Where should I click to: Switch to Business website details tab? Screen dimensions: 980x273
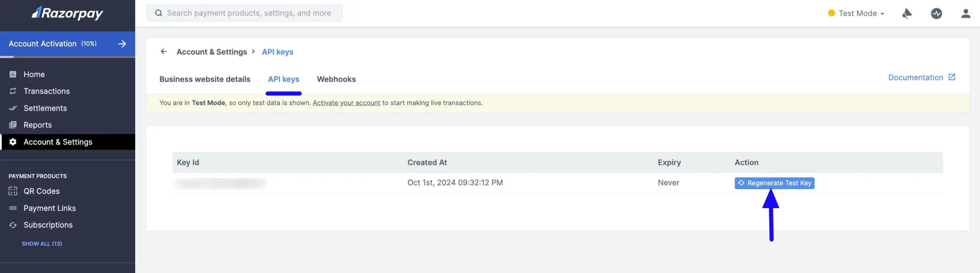coord(205,79)
